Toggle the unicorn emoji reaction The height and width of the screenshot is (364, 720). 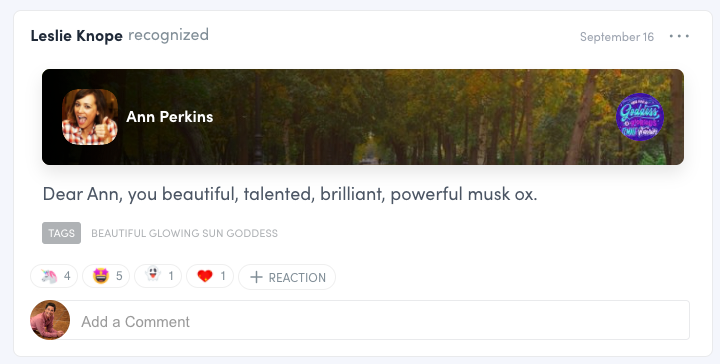point(54,276)
